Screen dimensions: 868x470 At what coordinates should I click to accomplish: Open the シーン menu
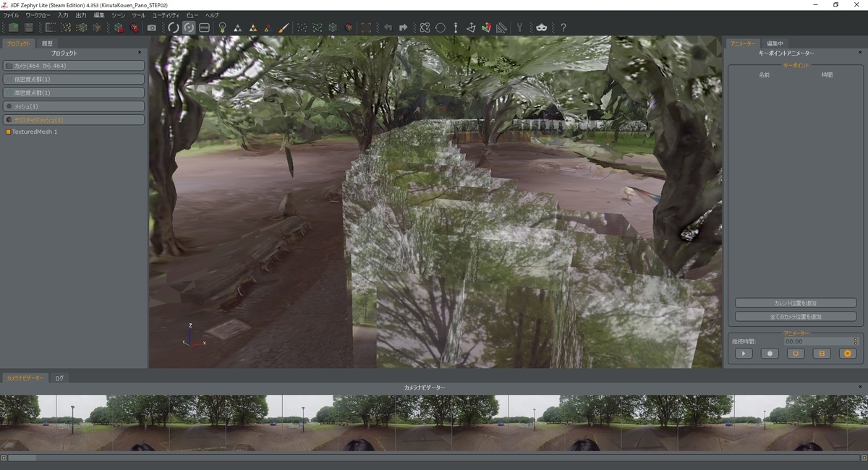click(118, 15)
